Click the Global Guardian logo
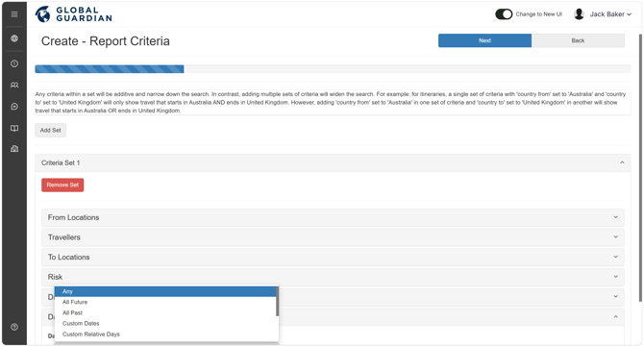 (74, 14)
